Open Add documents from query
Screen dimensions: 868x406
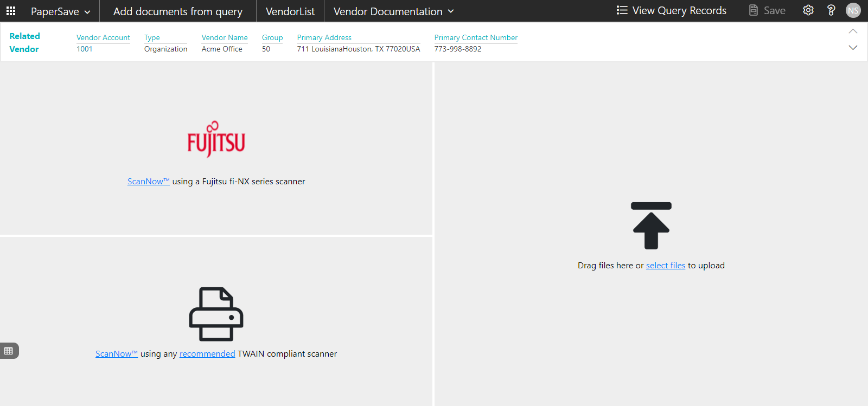(177, 11)
